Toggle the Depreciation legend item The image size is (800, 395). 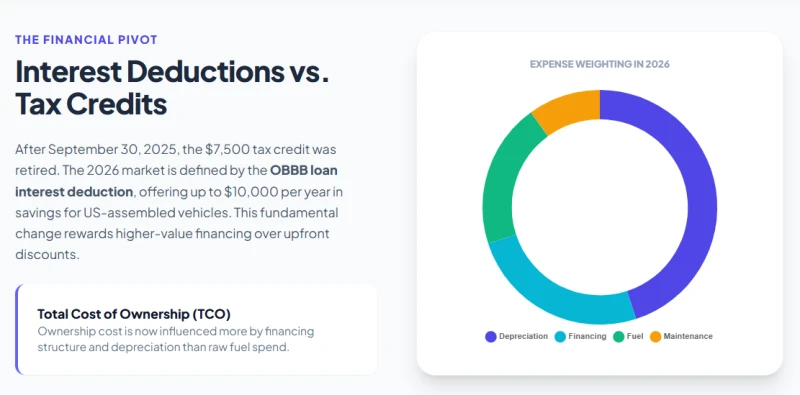[x=516, y=336]
